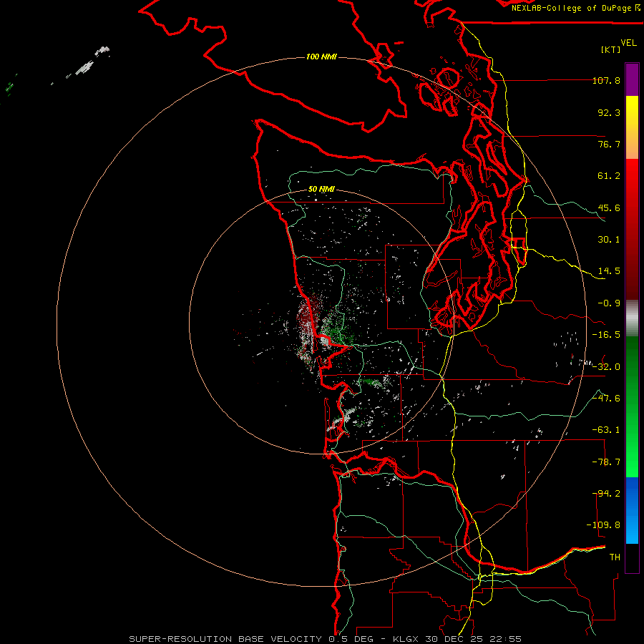Screen dimensions: 644x644
Task: Click the 30.1 legend value
Action: [x=609, y=240]
